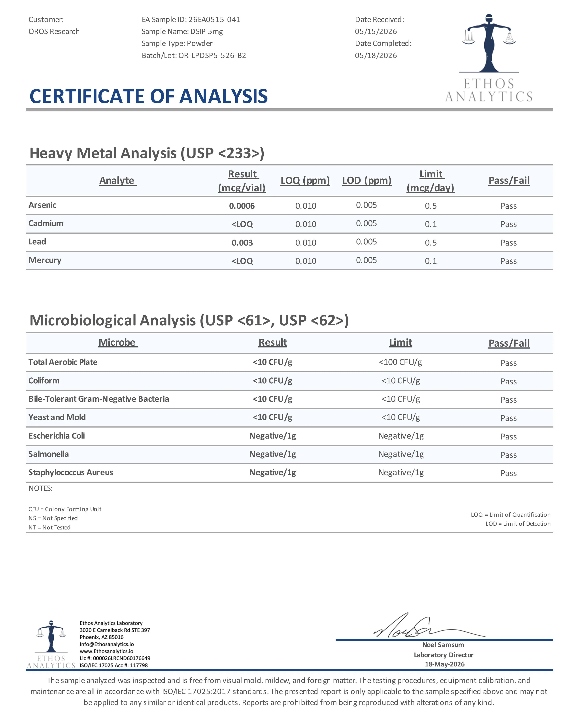Click the Salmonella row label
563x728 pixels.
coord(49,454)
